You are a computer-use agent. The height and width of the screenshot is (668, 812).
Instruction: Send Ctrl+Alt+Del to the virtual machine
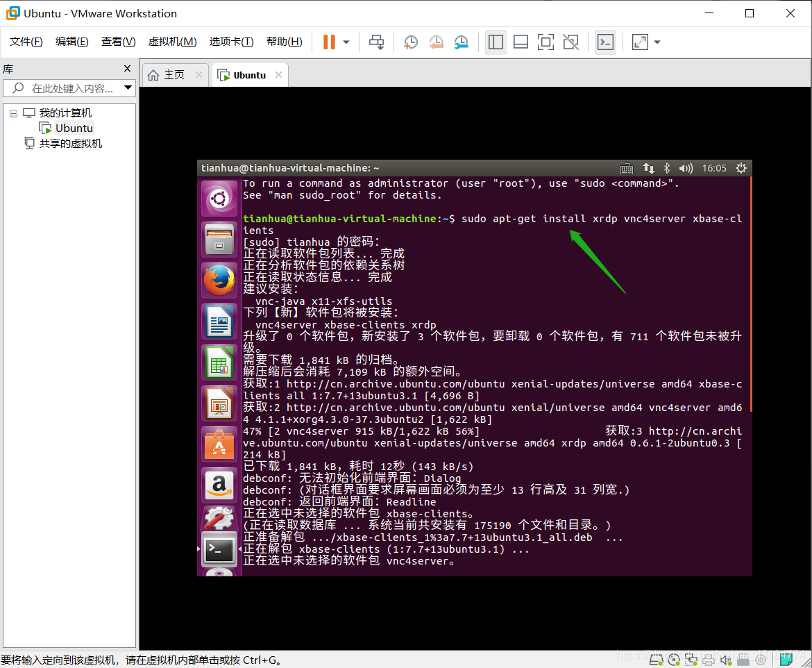(x=376, y=42)
